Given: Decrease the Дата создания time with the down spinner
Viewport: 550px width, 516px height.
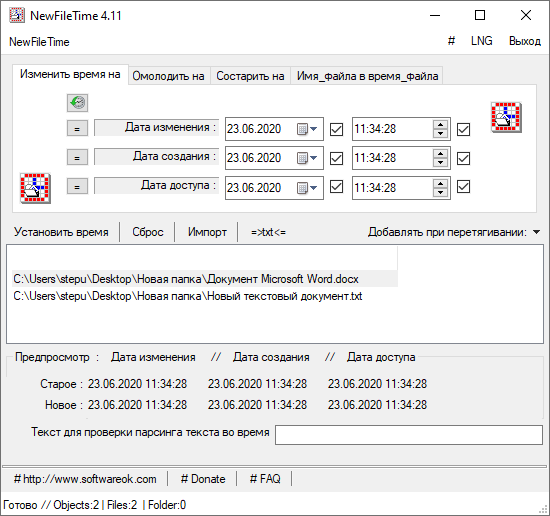Looking at the screenshot, I should [x=440, y=163].
